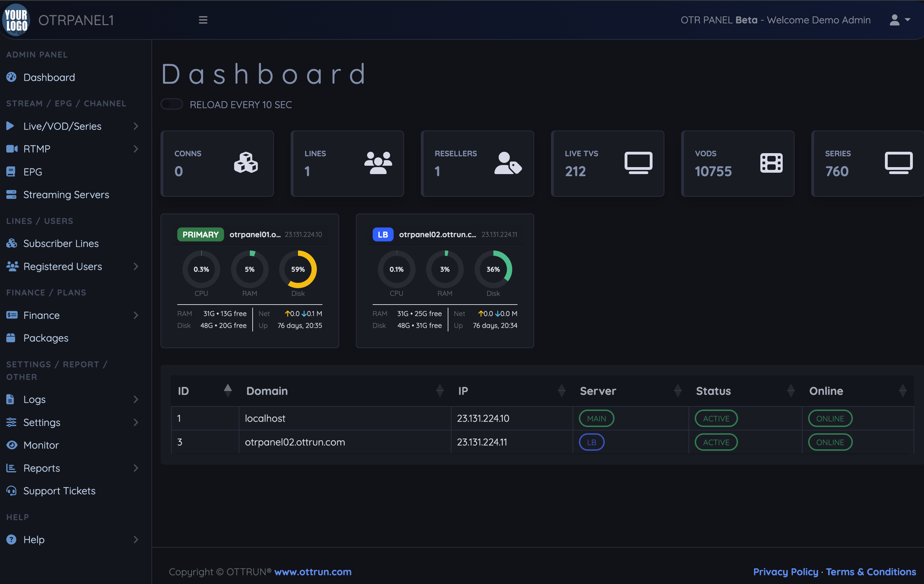The image size is (924, 584).
Task: Click the Help question mark icon
Action: coord(12,539)
